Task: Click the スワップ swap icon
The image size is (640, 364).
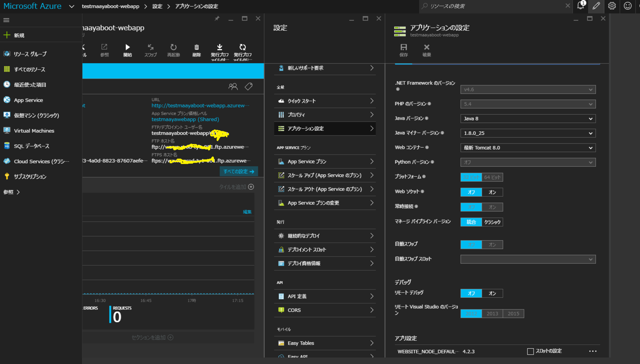Action: click(151, 47)
